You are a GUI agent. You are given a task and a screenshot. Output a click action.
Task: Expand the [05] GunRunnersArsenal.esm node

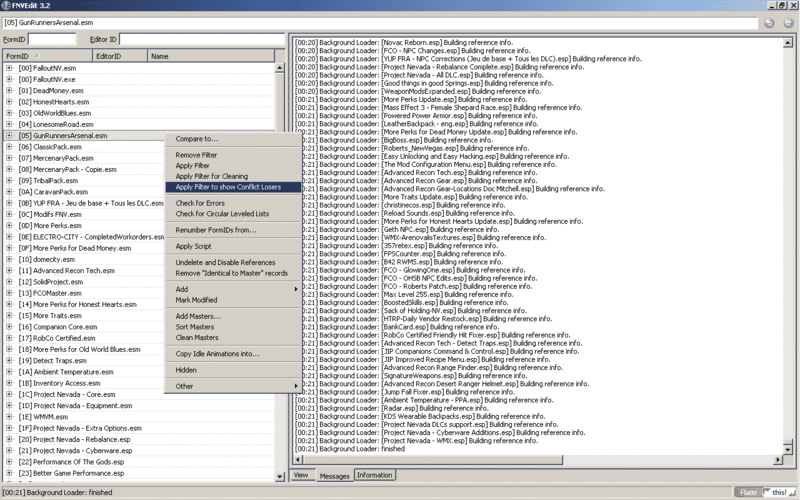(x=9, y=135)
